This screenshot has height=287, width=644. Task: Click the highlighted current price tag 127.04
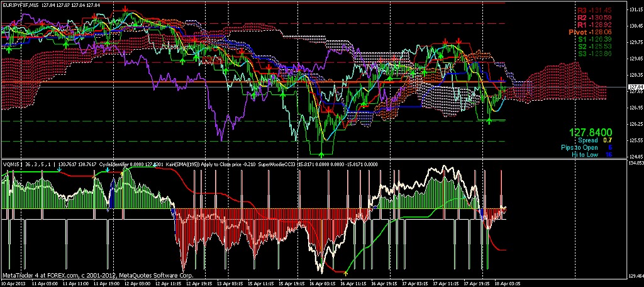point(635,87)
